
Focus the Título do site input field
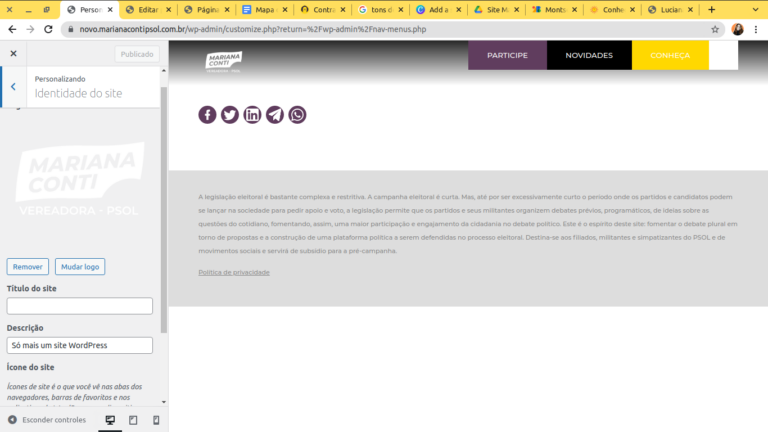pyautogui.click(x=79, y=306)
